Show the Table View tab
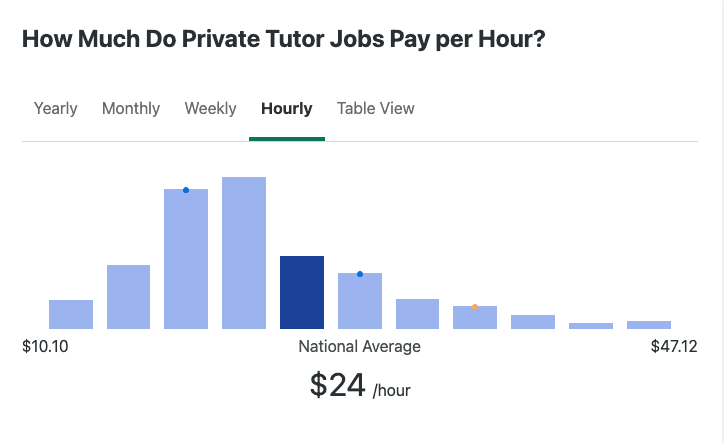This screenshot has width=724, height=443. tap(375, 109)
